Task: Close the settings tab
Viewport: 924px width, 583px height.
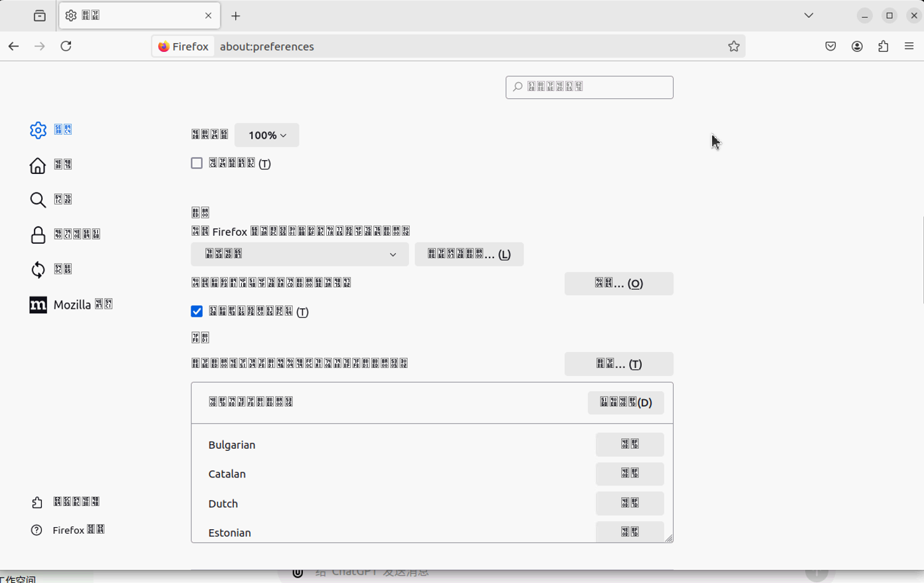Action: 209,16
